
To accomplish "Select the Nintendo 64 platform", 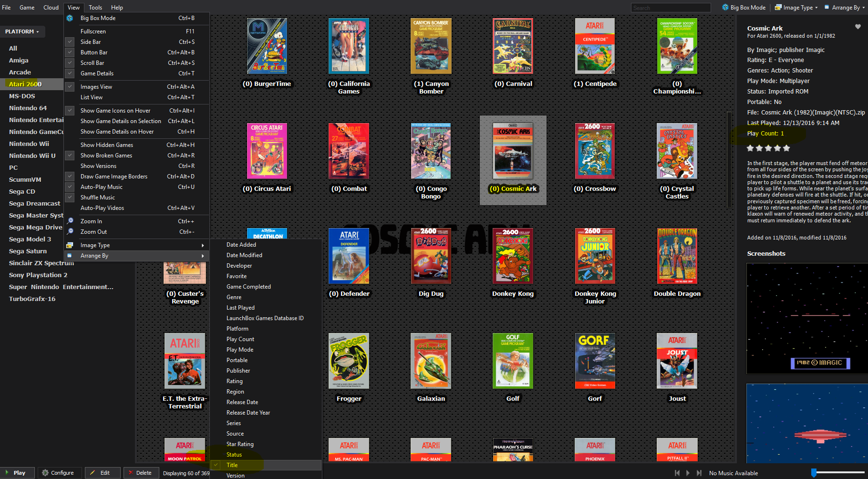I will click(28, 108).
